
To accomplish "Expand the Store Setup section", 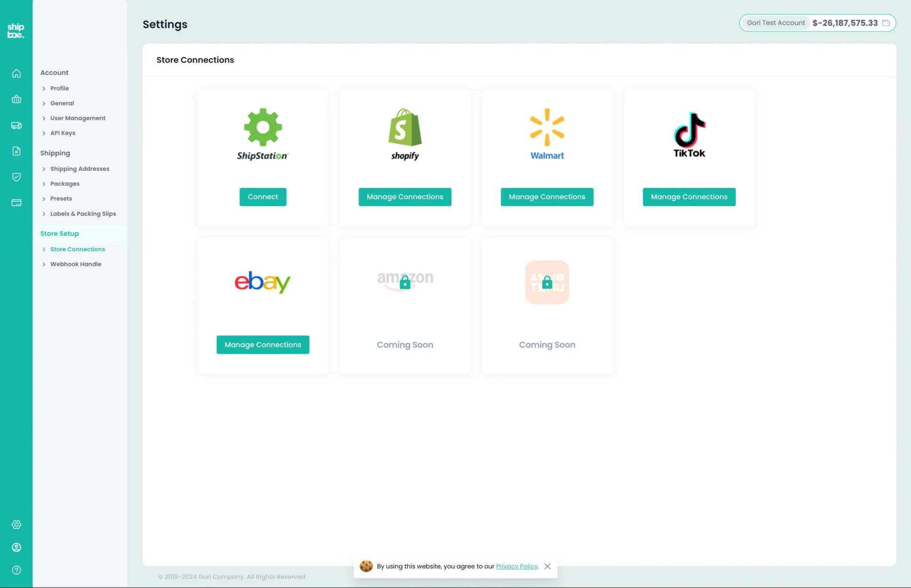I will coord(59,233).
